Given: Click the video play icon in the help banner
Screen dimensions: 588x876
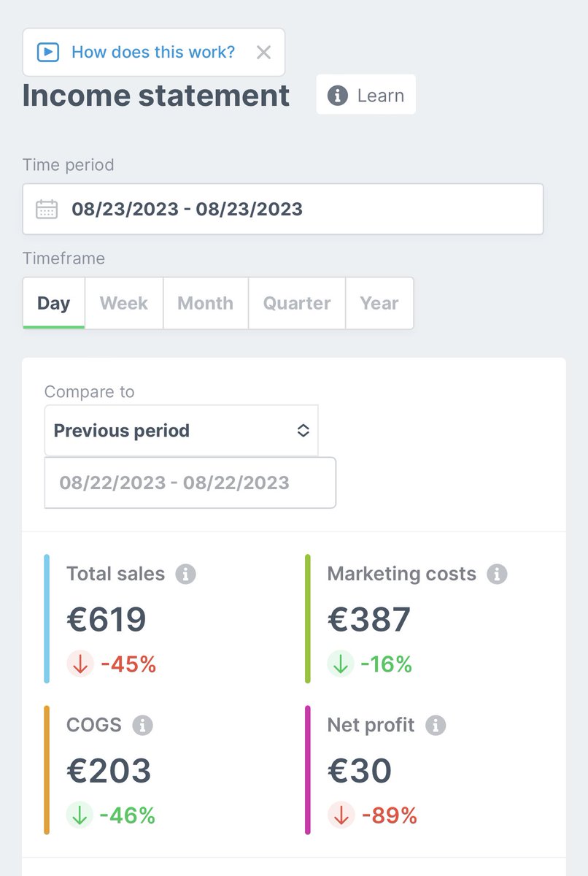Looking at the screenshot, I should pyautogui.click(x=47, y=52).
